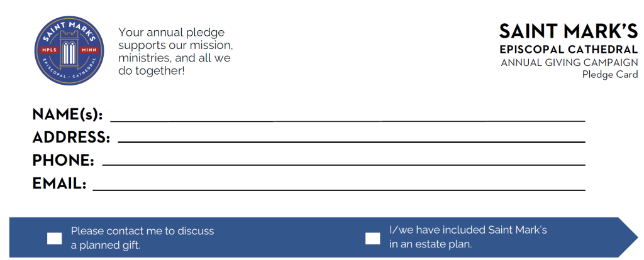The width and height of the screenshot is (644, 260).
Task: Click the annual pledge mission statement text
Action: [x=175, y=51]
